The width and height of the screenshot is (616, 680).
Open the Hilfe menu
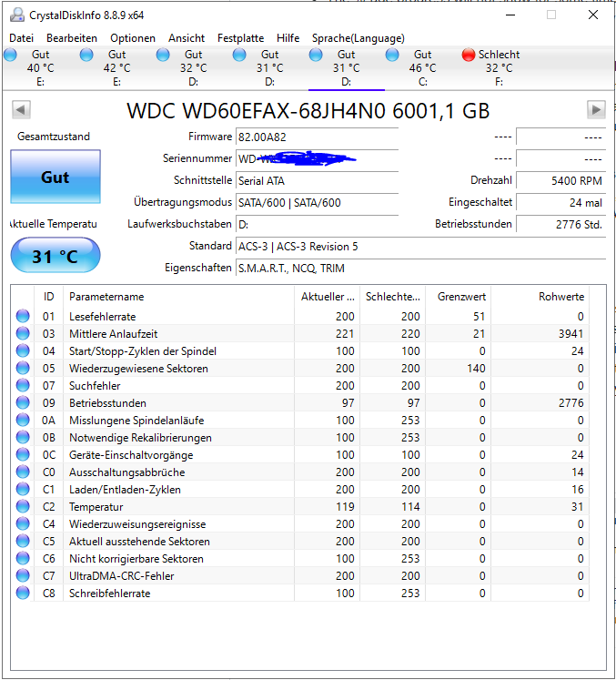(288, 38)
